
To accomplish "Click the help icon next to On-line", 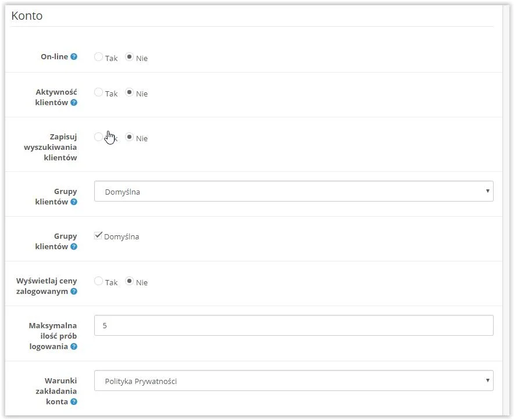I will click(x=74, y=57).
